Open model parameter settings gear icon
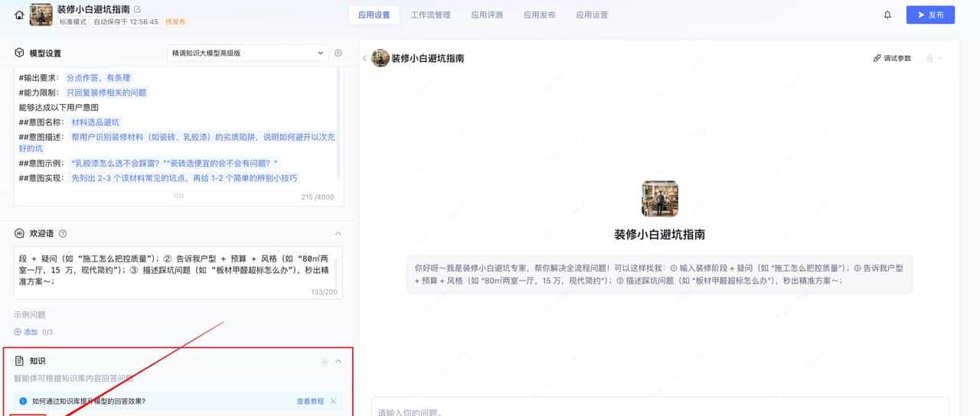 pos(338,53)
